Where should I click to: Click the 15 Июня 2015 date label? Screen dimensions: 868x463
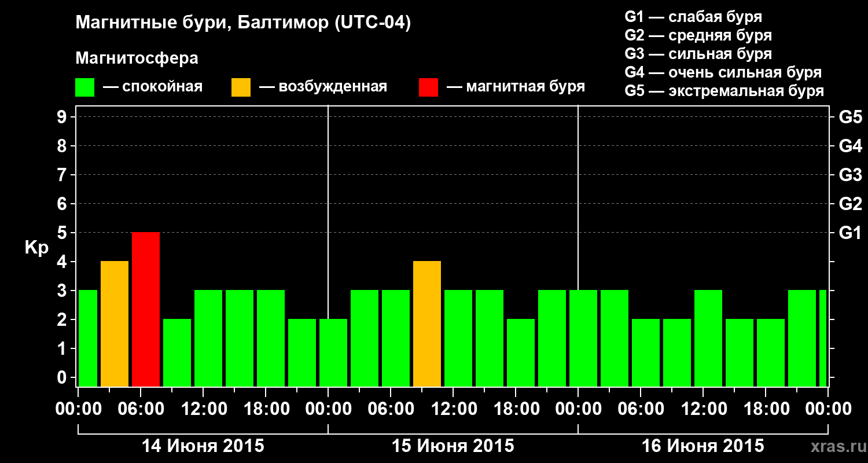453,446
